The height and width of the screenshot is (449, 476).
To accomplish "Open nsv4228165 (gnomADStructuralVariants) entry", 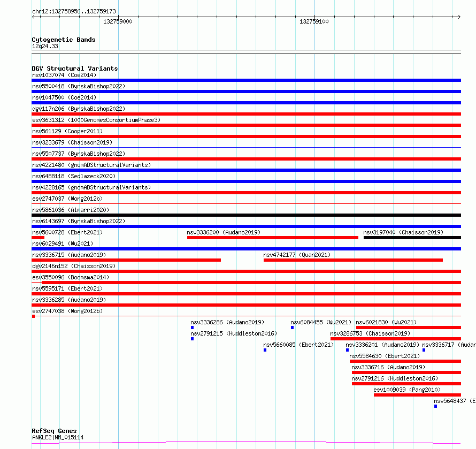I will pyautogui.click(x=246, y=193).
